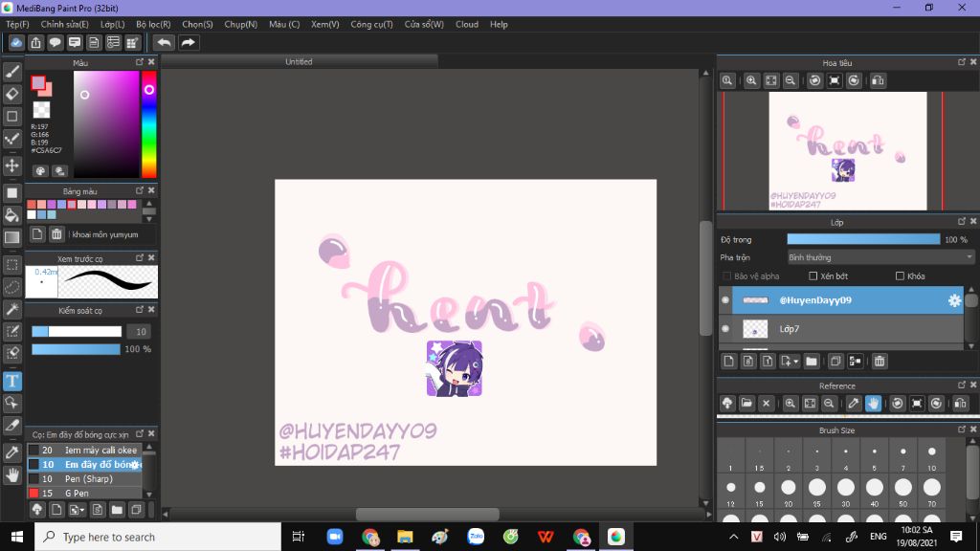Create a new raster layer
This screenshot has width=980, height=551.
click(x=728, y=361)
